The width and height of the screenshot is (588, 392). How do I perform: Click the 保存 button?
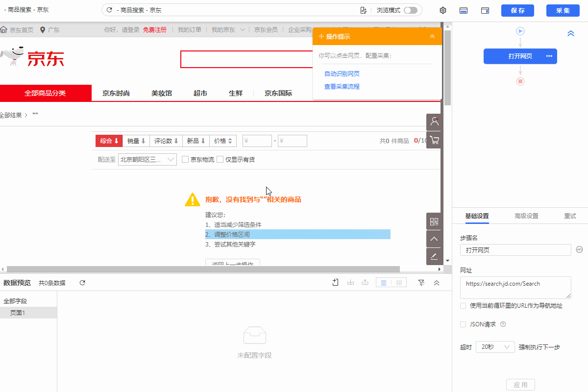[x=517, y=10]
